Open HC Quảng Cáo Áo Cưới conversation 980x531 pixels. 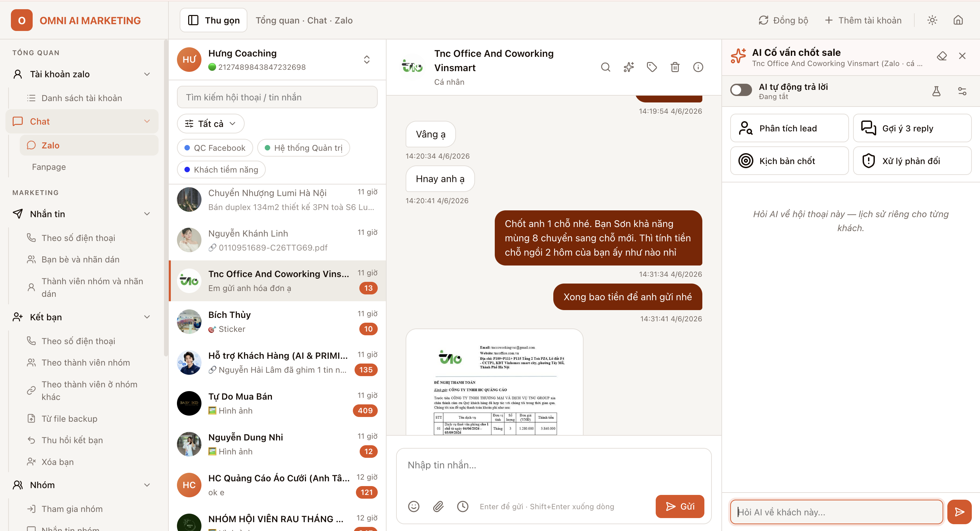pyautogui.click(x=277, y=485)
